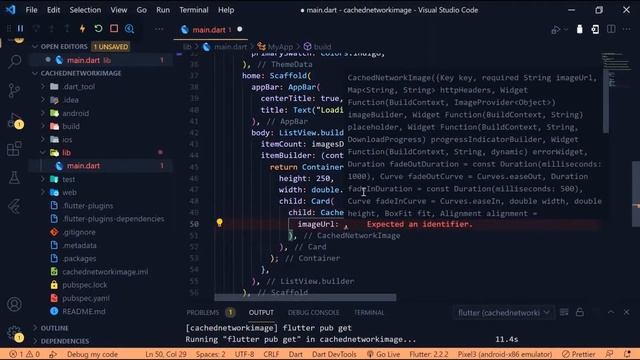640x360 pixels.
Task: Collapse the Open Editors section
Action: (35, 47)
